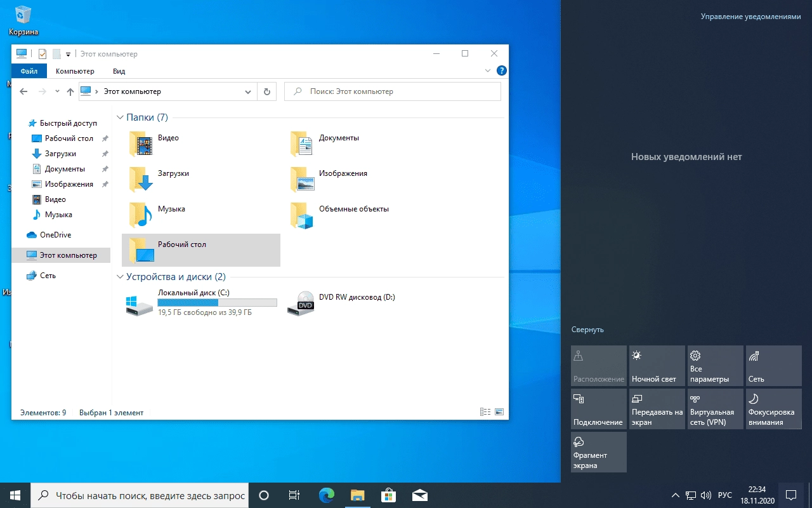Switch to large thumbnails view icon
Viewport: 812px width, 508px height.
pyautogui.click(x=499, y=412)
